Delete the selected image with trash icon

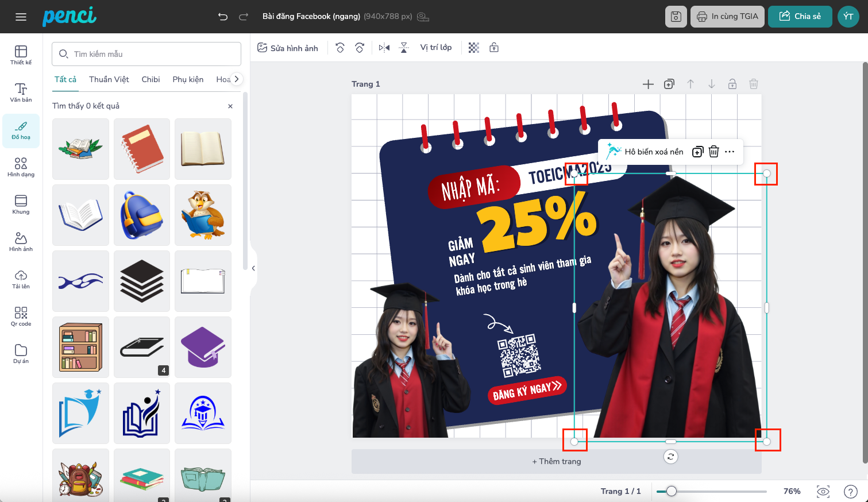[x=713, y=152]
